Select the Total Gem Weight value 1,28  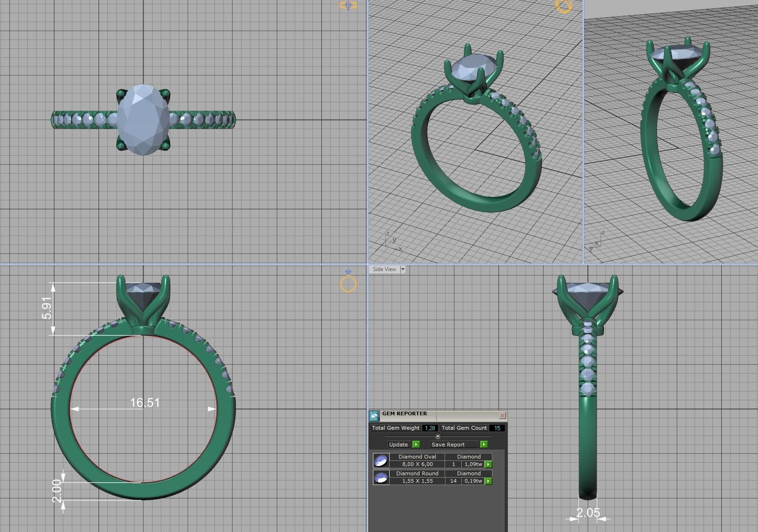[430, 428]
